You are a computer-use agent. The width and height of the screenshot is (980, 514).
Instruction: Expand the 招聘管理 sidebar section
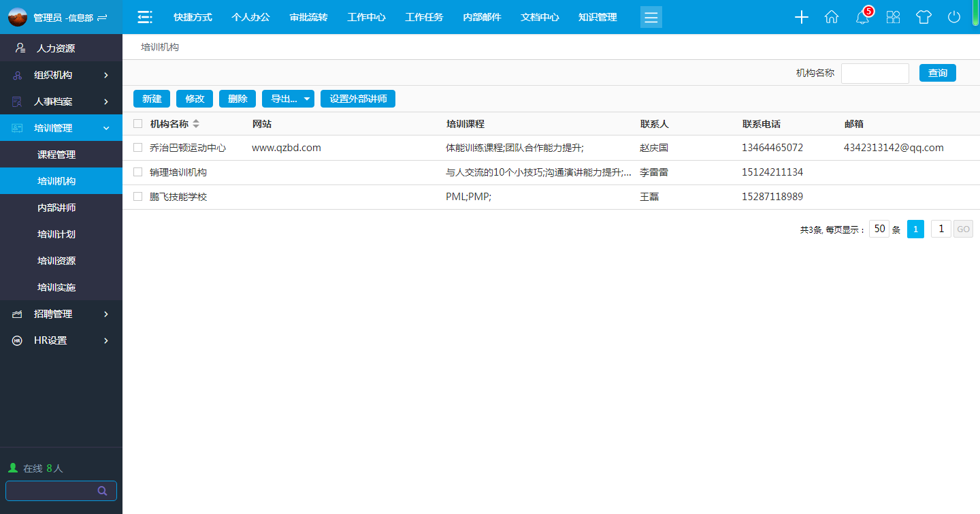(x=106, y=314)
